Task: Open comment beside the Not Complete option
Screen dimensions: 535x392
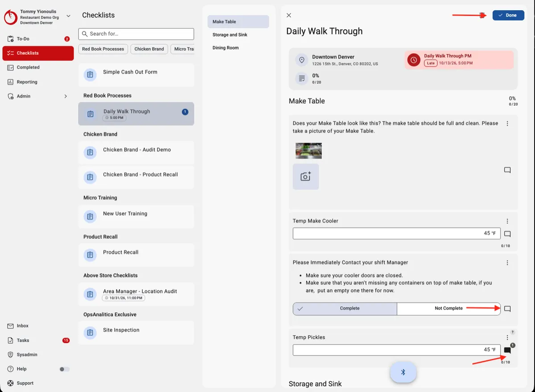Action: 507,309
